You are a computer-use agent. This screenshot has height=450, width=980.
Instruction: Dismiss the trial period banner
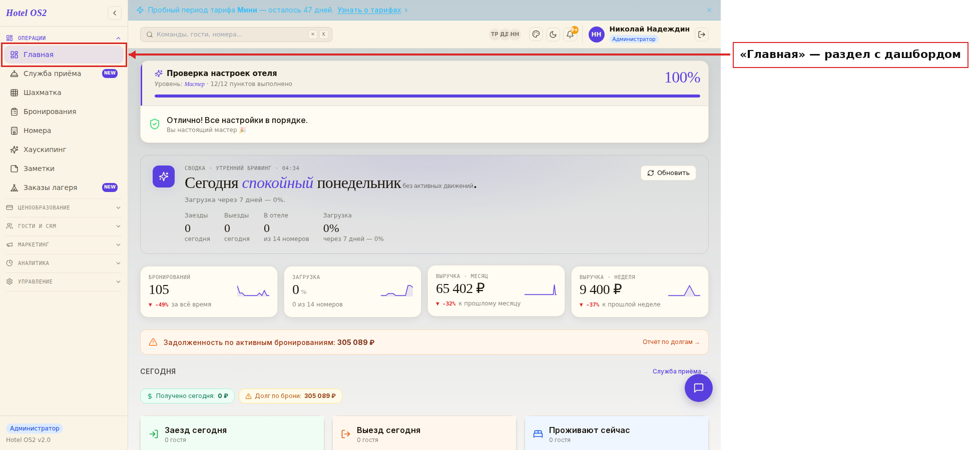709,10
